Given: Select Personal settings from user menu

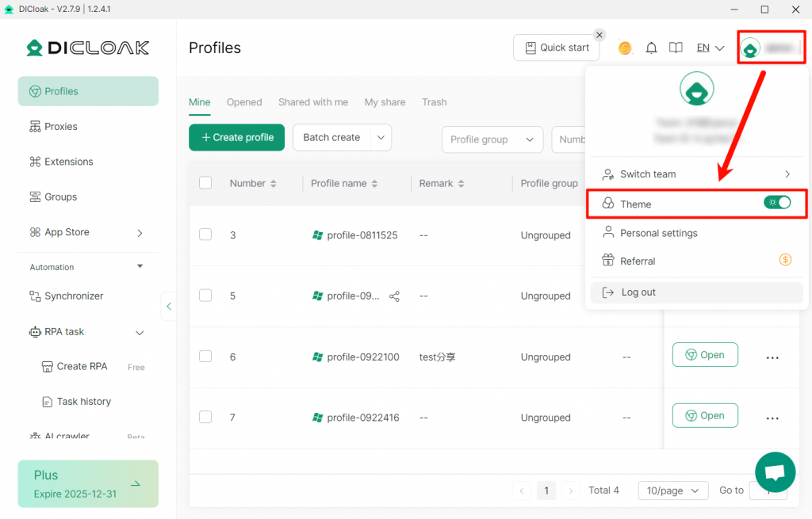Looking at the screenshot, I should click(658, 233).
